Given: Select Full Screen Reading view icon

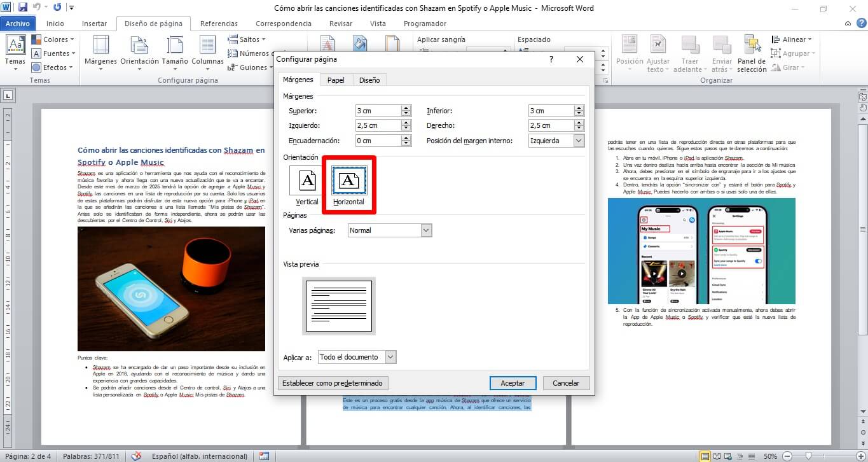Looking at the screenshot, I should pos(717,456).
